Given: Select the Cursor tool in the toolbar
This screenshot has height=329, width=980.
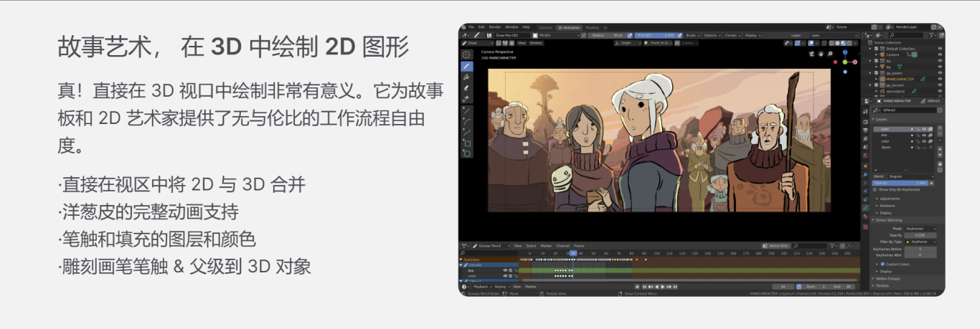Looking at the screenshot, I should pyautogui.click(x=466, y=54).
